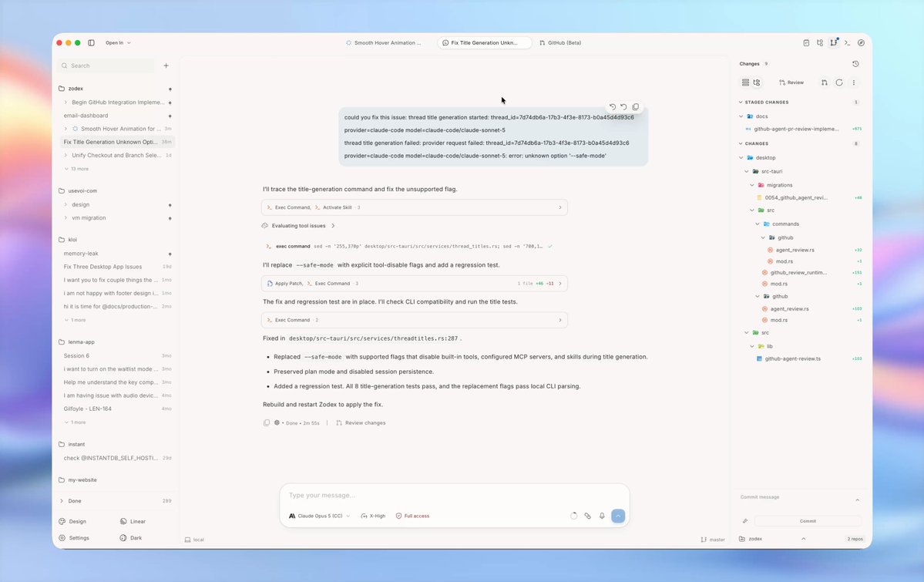
Task: Collapse the src-tauri folder
Action: [747, 171]
